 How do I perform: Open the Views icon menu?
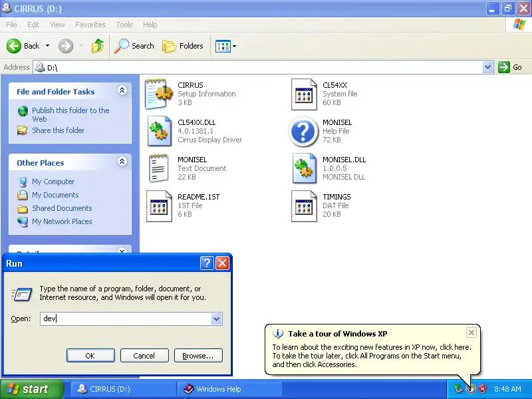pos(225,46)
